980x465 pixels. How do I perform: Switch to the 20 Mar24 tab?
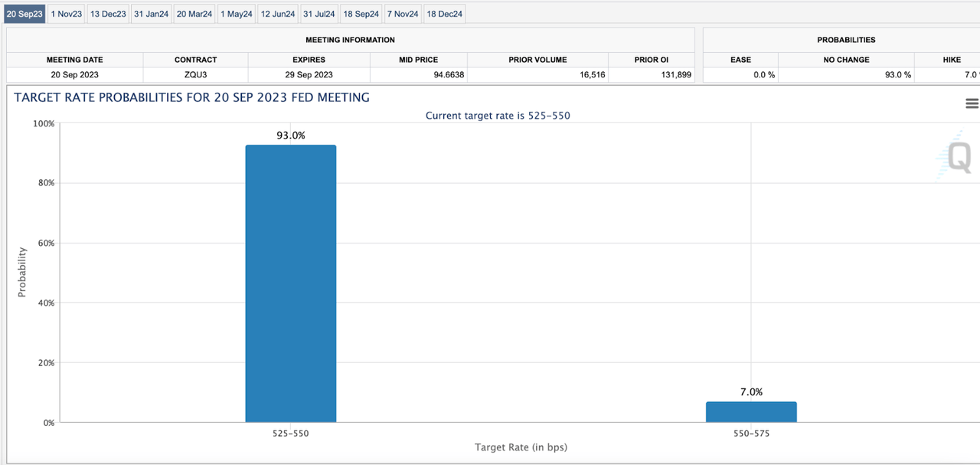pyautogui.click(x=194, y=14)
